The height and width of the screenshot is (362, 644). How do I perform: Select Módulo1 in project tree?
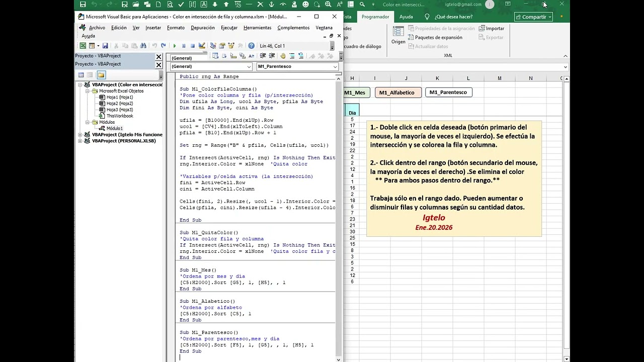click(111, 128)
